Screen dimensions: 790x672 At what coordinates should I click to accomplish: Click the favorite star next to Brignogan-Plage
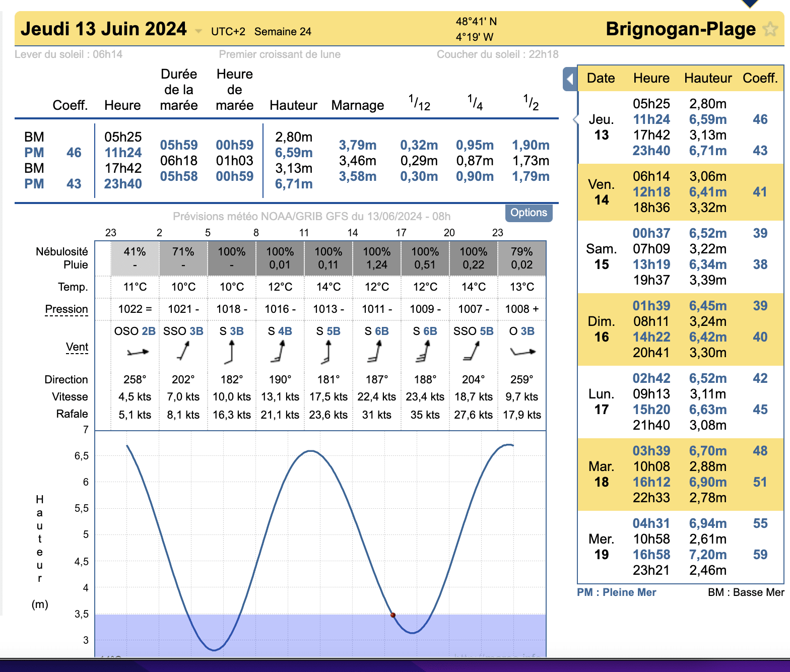pyautogui.click(x=770, y=29)
